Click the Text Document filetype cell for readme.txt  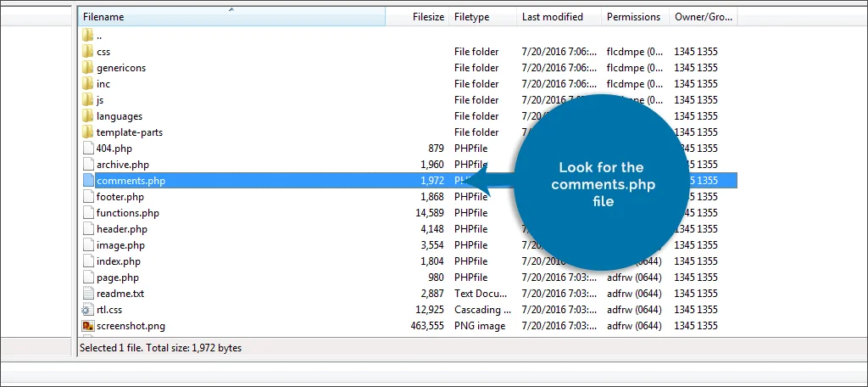tap(481, 294)
